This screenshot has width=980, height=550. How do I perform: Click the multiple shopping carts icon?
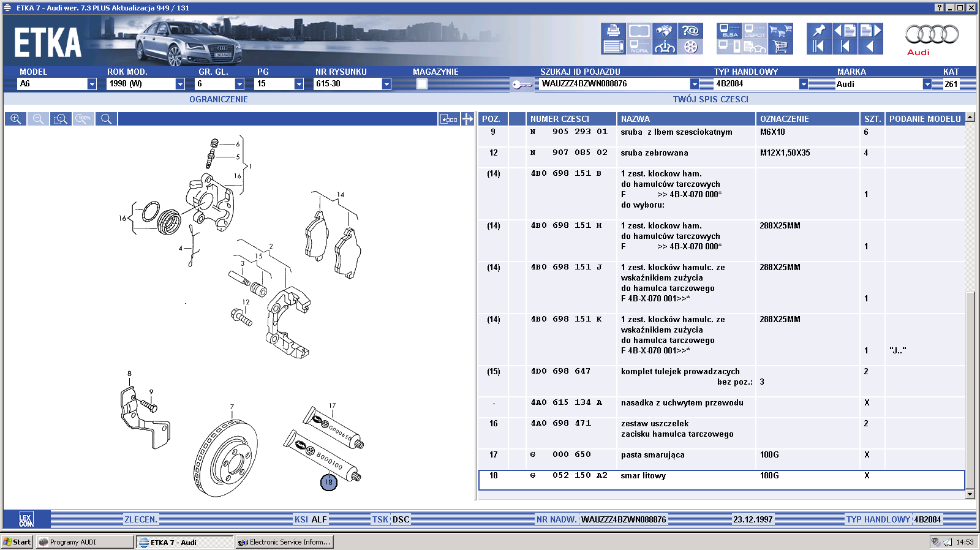pos(780,31)
